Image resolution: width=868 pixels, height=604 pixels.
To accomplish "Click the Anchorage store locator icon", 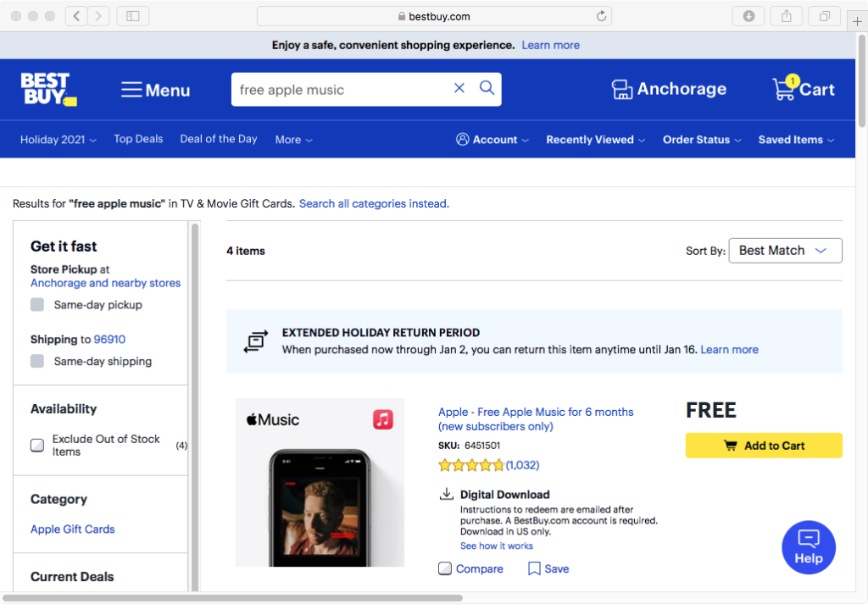I will (x=622, y=90).
